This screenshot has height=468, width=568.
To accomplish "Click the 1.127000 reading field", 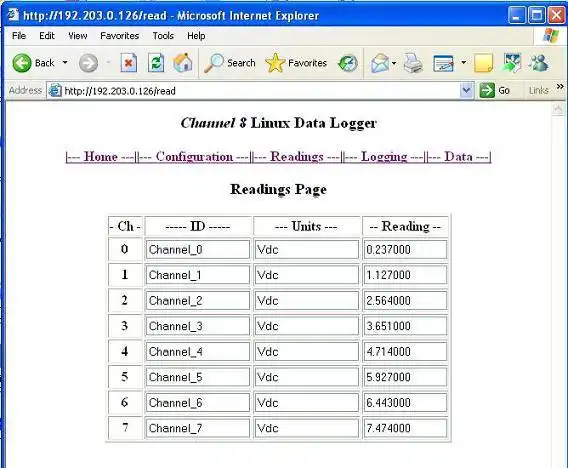I will tap(405, 275).
